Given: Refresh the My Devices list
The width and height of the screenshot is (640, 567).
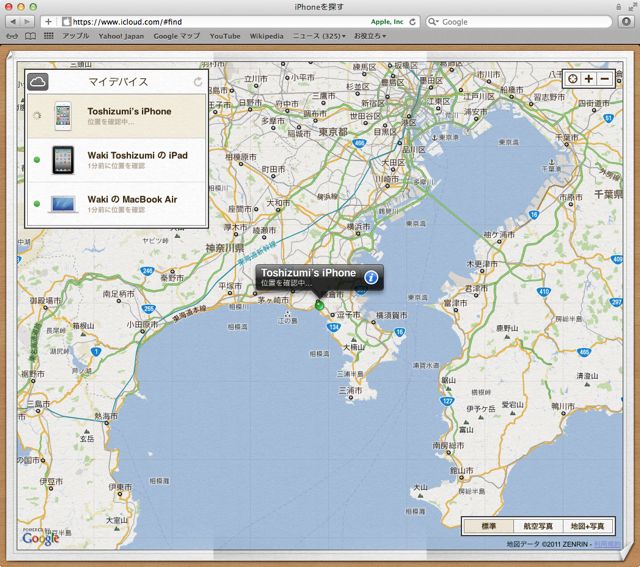Looking at the screenshot, I should (x=198, y=82).
